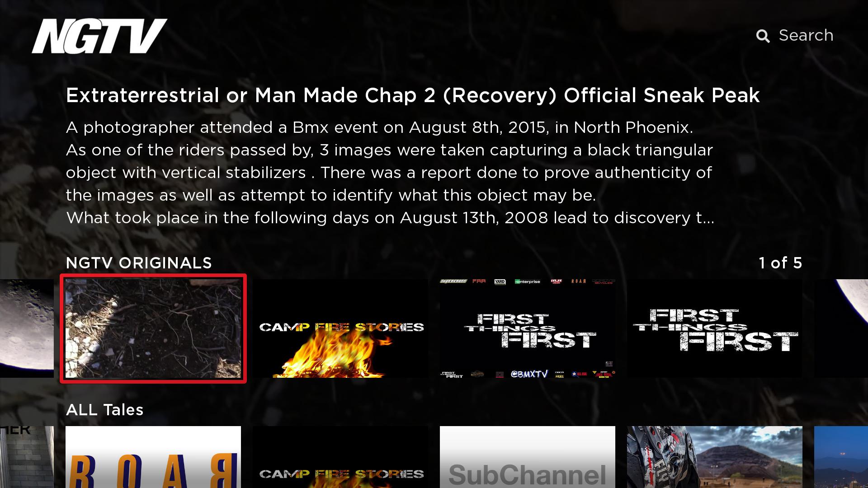
Task: Open the ROAR tile in ALL Tales
Action: coord(153,457)
